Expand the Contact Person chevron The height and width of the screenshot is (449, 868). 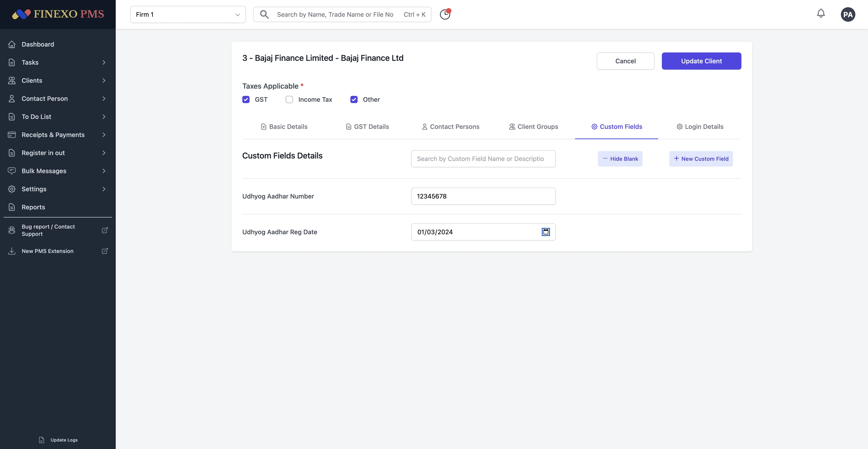(104, 98)
